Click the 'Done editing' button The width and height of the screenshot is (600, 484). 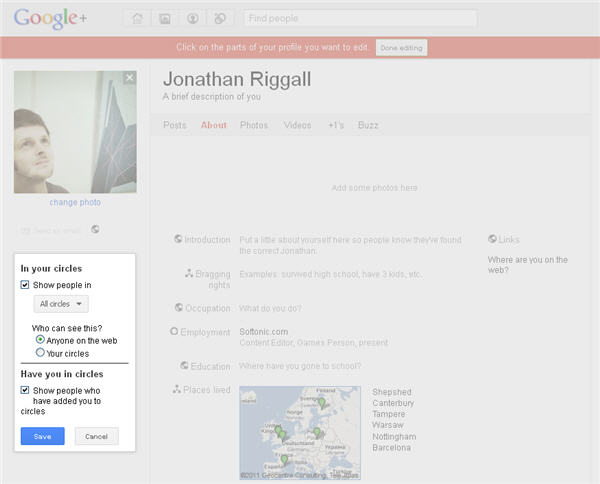401,47
